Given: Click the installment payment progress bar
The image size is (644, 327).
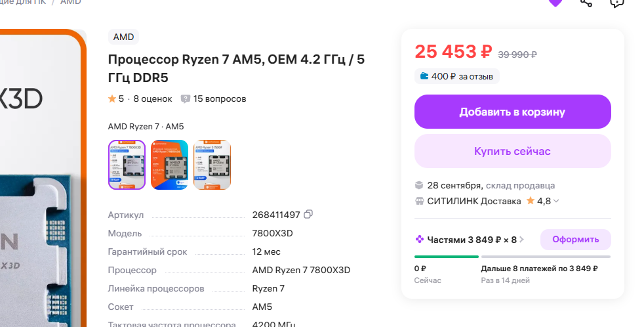Looking at the screenshot, I should (513, 257).
